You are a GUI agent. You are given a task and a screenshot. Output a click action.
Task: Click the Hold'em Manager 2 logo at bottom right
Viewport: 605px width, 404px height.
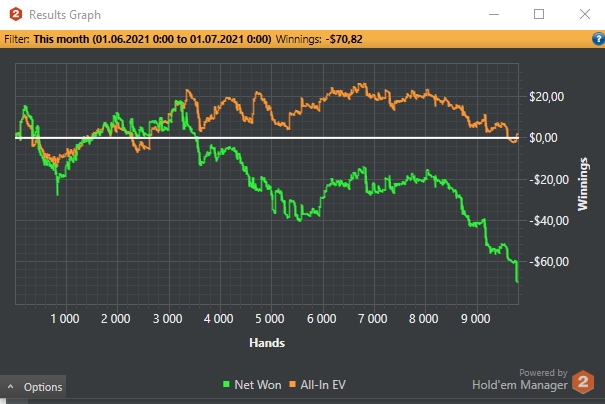pos(583,382)
